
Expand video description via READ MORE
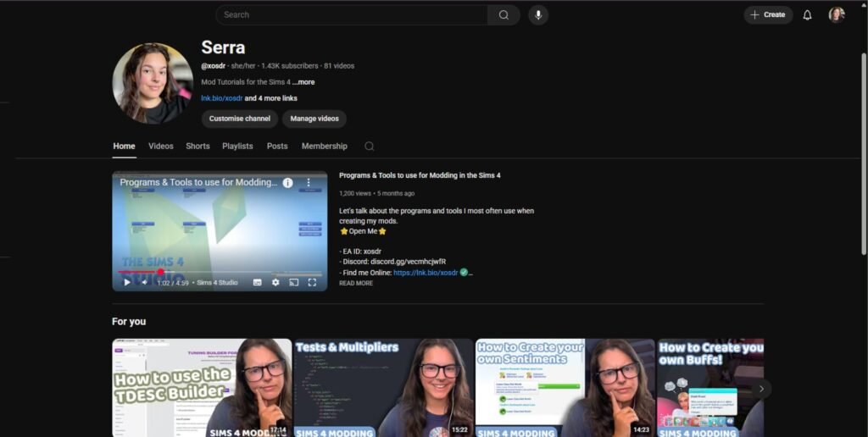coord(355,284)
